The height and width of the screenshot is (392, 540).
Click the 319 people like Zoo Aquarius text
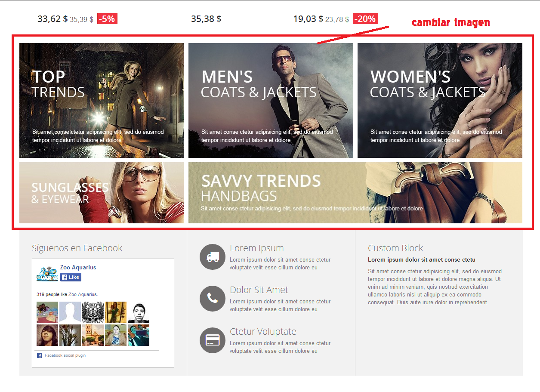click(67, 294)
